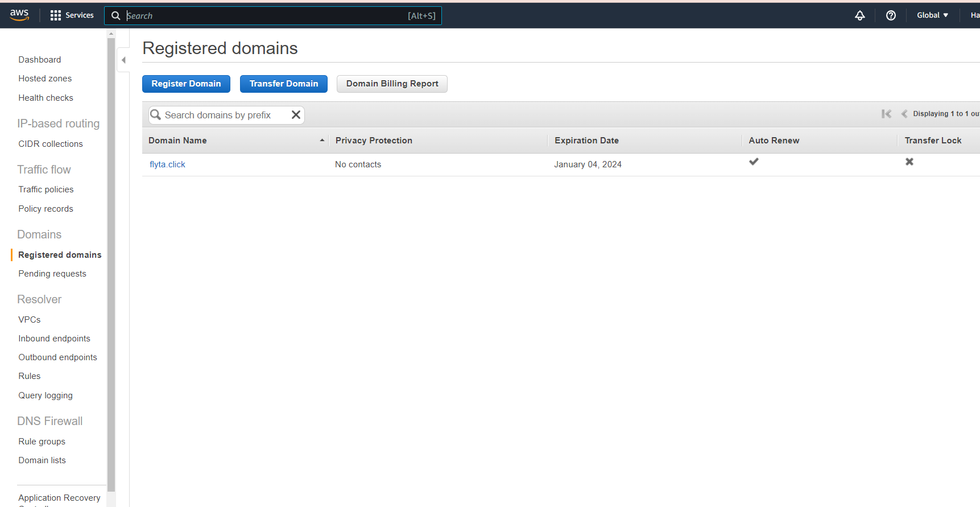Click the No contacts cell
The image size is (980, 507).
358,164
